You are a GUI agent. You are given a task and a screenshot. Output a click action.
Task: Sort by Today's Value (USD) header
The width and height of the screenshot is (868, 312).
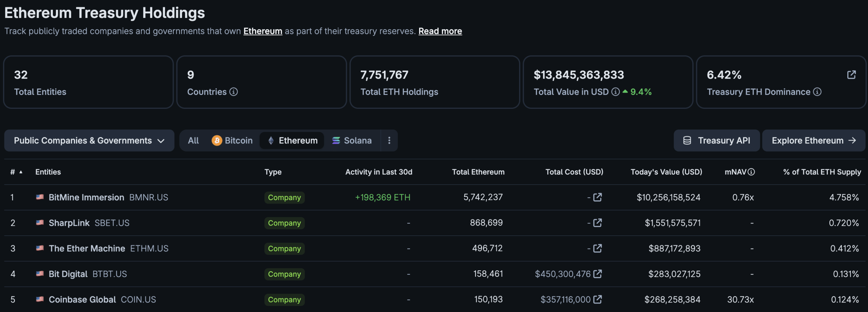(666, 172)
